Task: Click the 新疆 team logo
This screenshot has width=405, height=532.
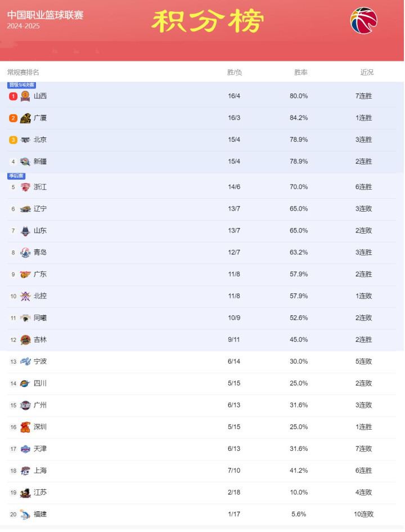Action: pos(25,162)
